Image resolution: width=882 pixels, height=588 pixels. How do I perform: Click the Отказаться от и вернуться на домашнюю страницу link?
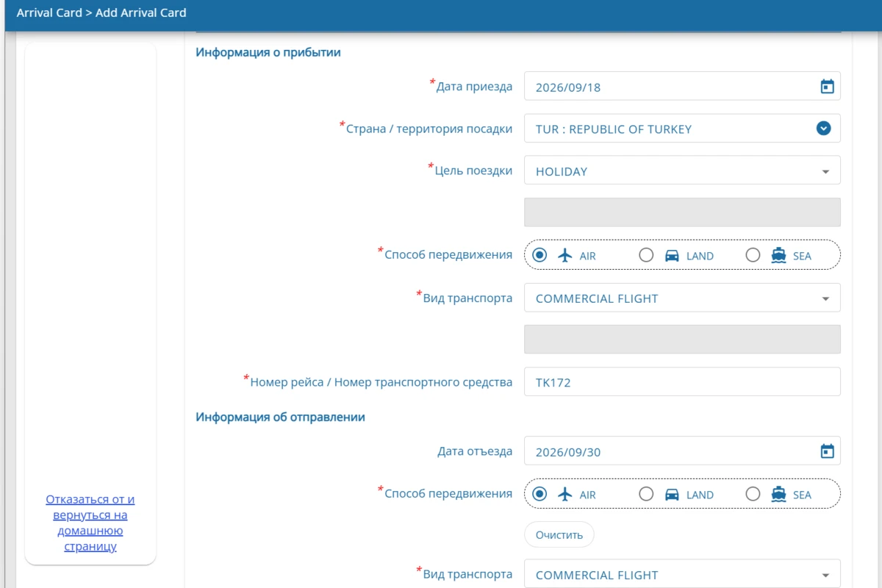tap(90, 523)
